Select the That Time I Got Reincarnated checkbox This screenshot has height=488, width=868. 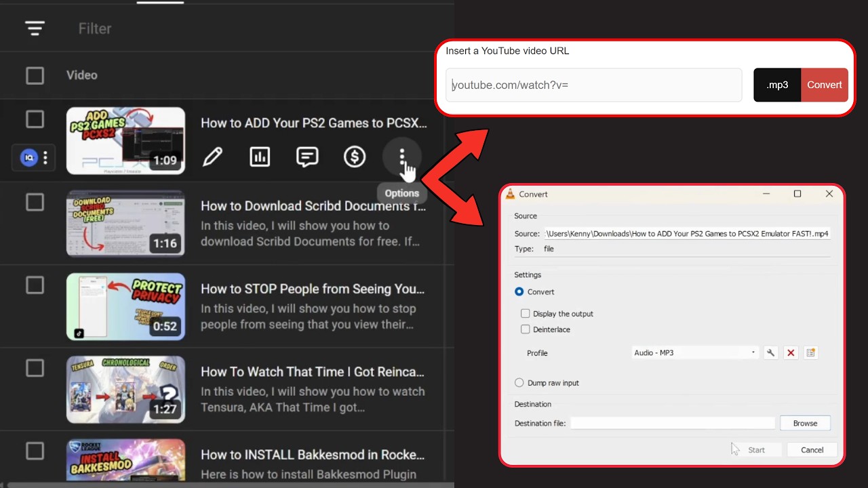pos(35,368)
